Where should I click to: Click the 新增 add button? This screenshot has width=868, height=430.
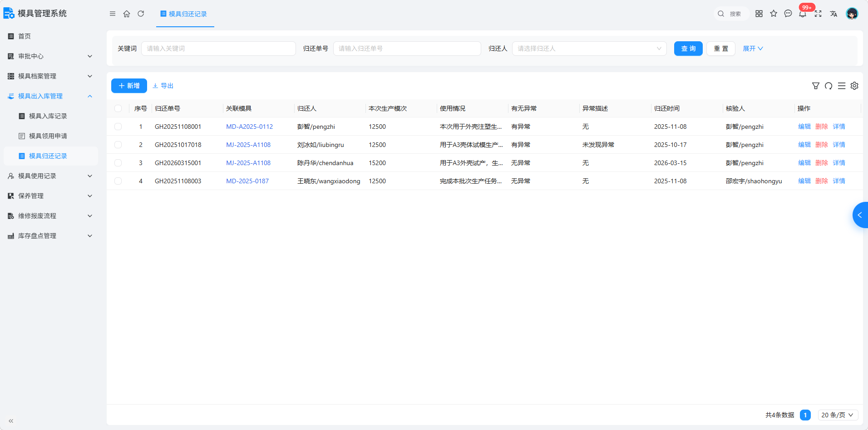129,86
